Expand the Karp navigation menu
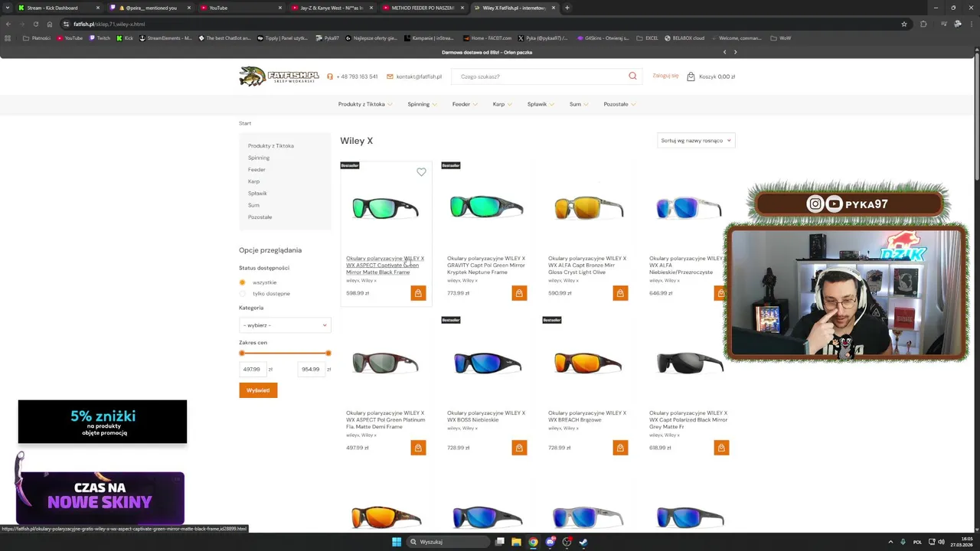 (x=502, y=104)
